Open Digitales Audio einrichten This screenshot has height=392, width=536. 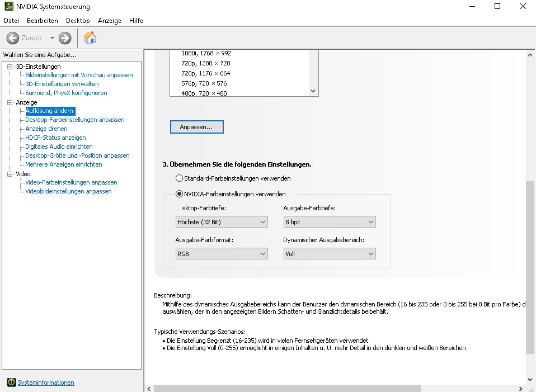click(x=59, y=147)
